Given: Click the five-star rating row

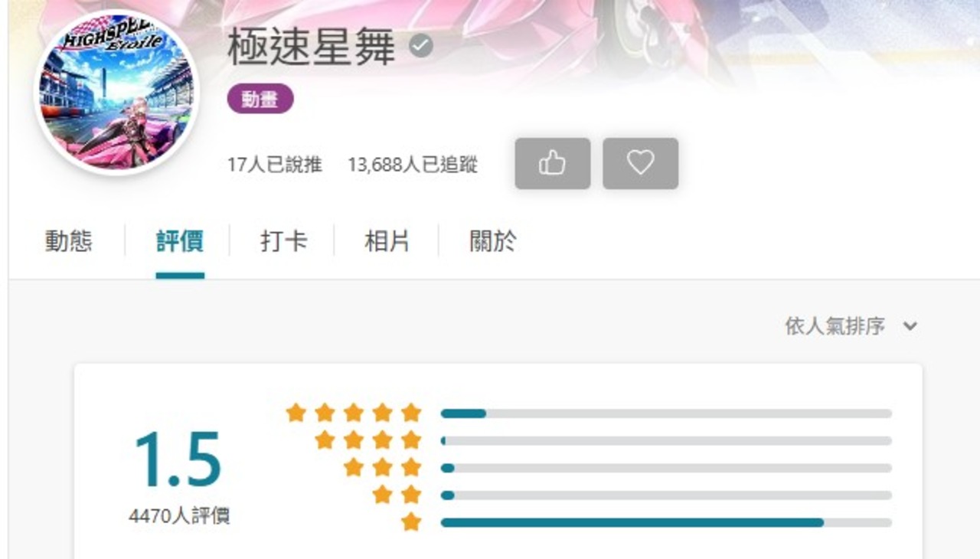Looking at the screenshot, I should (x=588, y=414).
